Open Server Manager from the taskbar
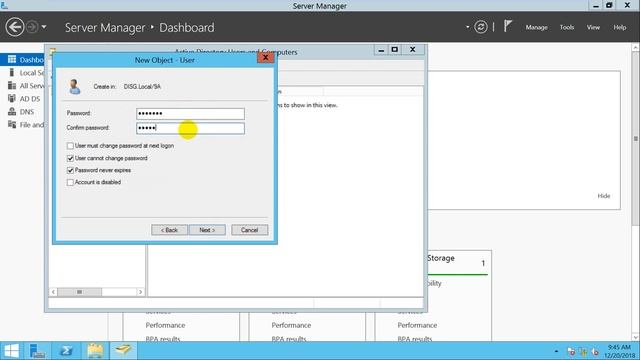The height and width of the screenshot is (360, 640). [x=37, y=351]
